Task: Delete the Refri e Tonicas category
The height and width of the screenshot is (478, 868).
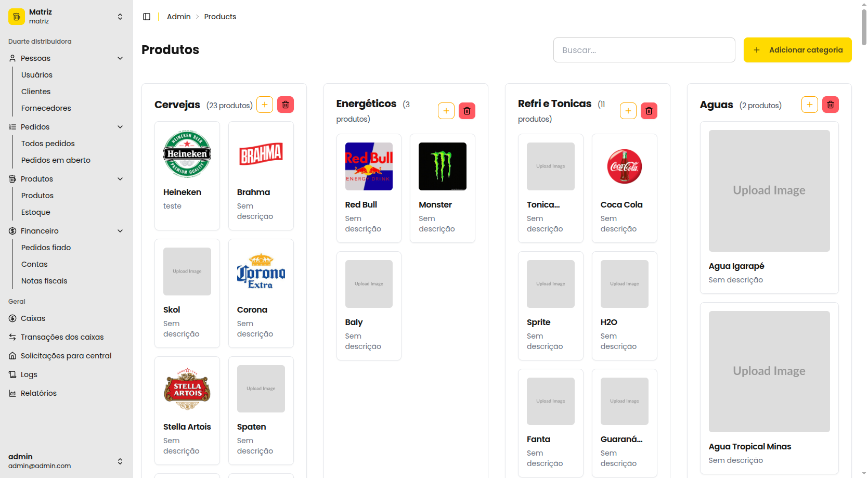Action: pos(649,111)
